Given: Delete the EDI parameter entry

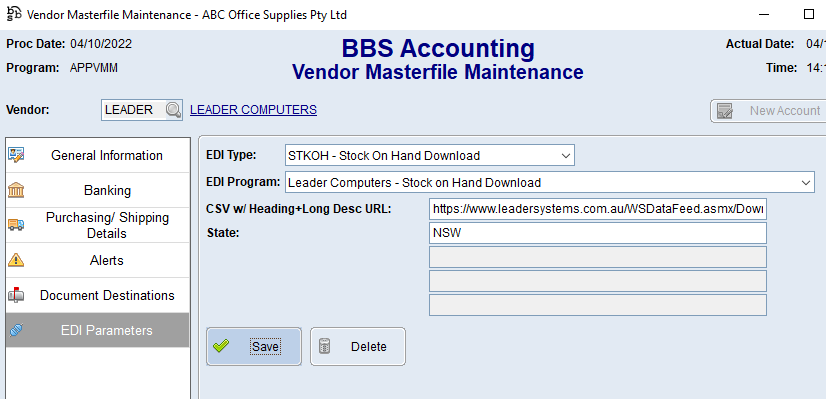Looking at the screenshot, I should [x=358, y=346].
